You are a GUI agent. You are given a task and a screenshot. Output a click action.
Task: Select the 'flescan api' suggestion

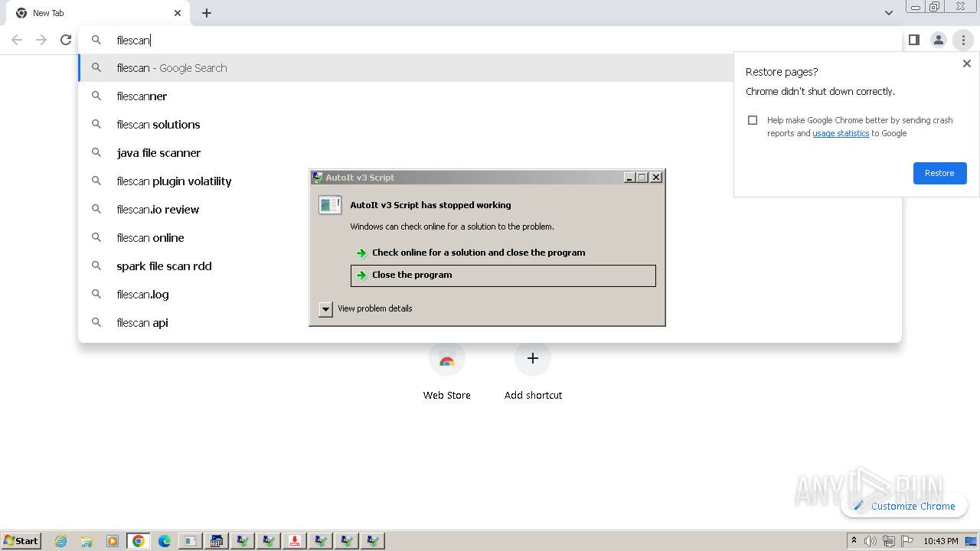(x=193, y=323)
